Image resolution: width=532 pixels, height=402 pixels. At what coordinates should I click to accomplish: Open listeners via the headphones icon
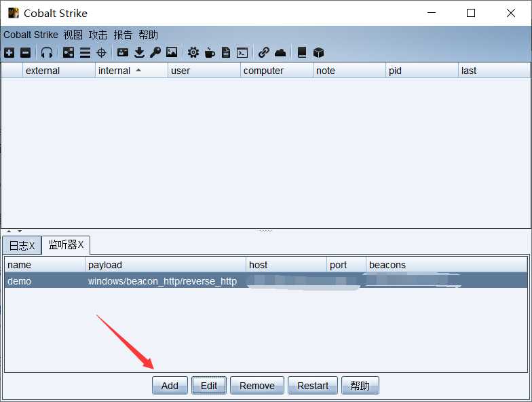pos(46,53)
